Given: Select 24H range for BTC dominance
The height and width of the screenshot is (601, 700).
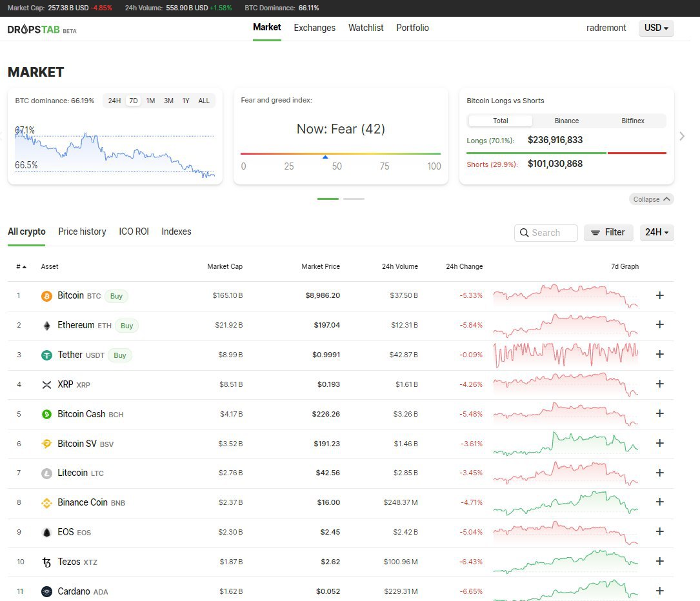Looking at the screenshot, I should [x=114, y=101].
